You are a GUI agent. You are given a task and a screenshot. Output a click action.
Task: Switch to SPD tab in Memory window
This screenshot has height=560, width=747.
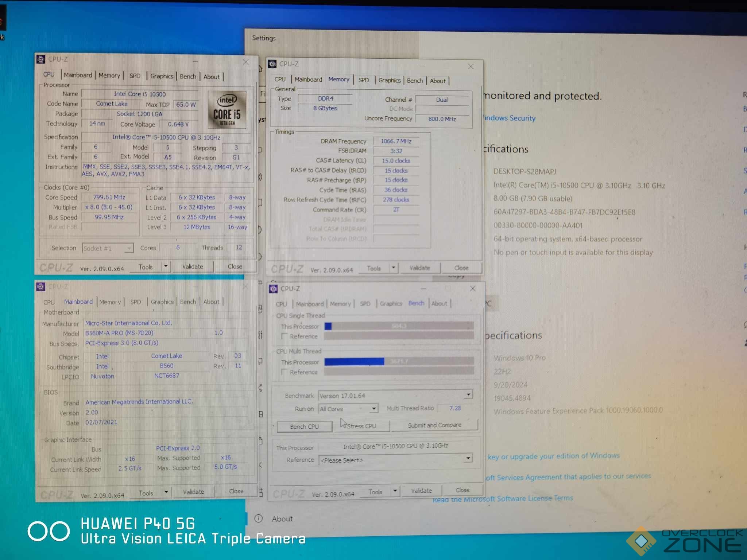click(363, 80)
